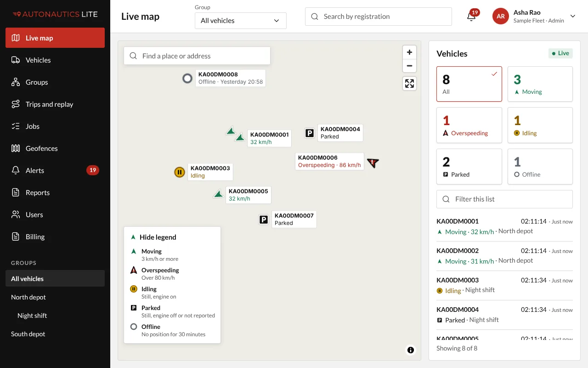Select the KA00DM0003 idling vehicle marker
This screenshot has width=588, height=368.
180,172
